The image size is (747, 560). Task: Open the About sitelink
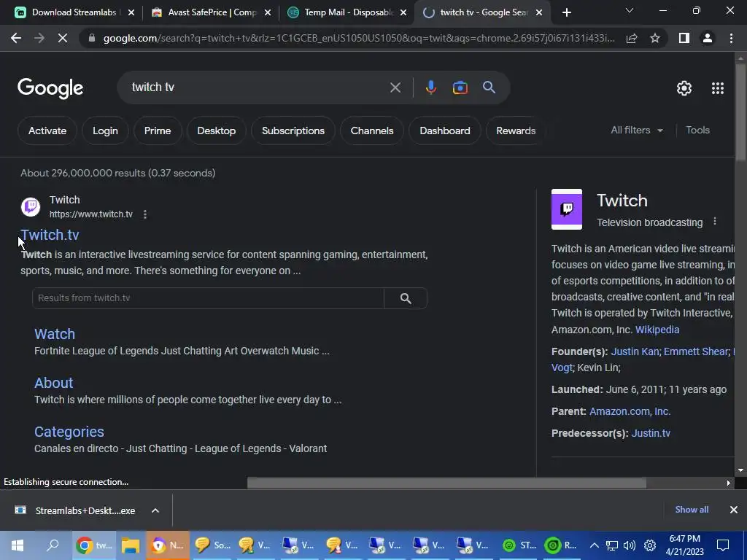tap(53, 383)
